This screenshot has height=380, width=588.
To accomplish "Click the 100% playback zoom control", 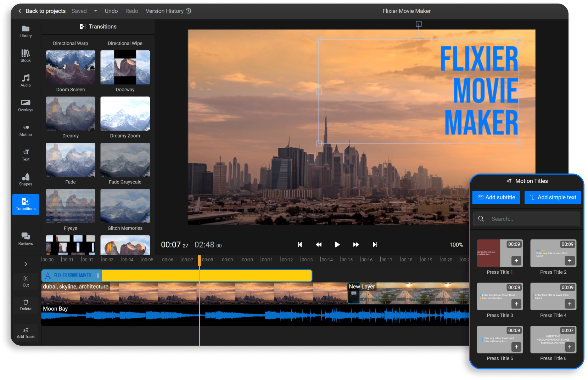I will [x=456, y=244].
